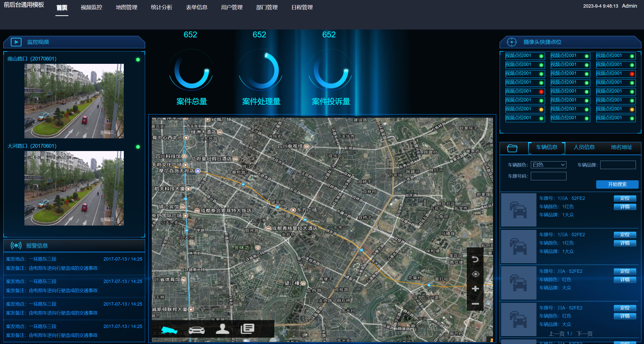Viewport: 644px width, 344px height.
Task: Click the 南山路口 green status indicator
Action: coord(138,59)
